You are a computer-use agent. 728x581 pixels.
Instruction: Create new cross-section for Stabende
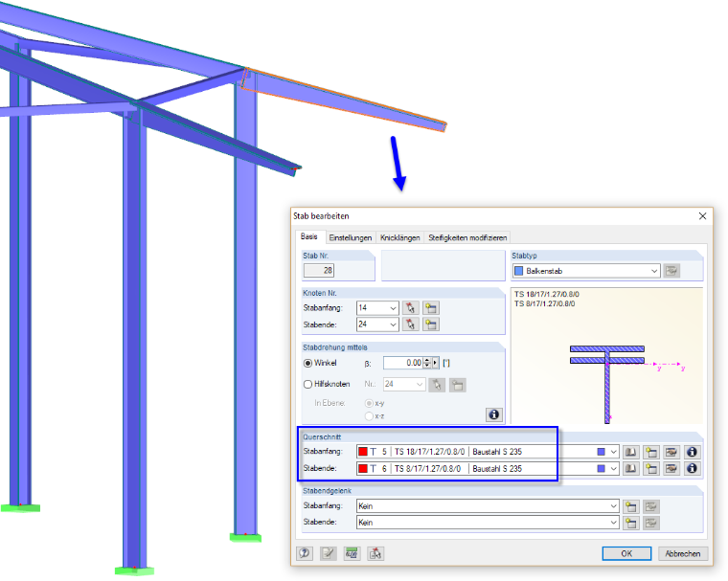coord(651,469)
